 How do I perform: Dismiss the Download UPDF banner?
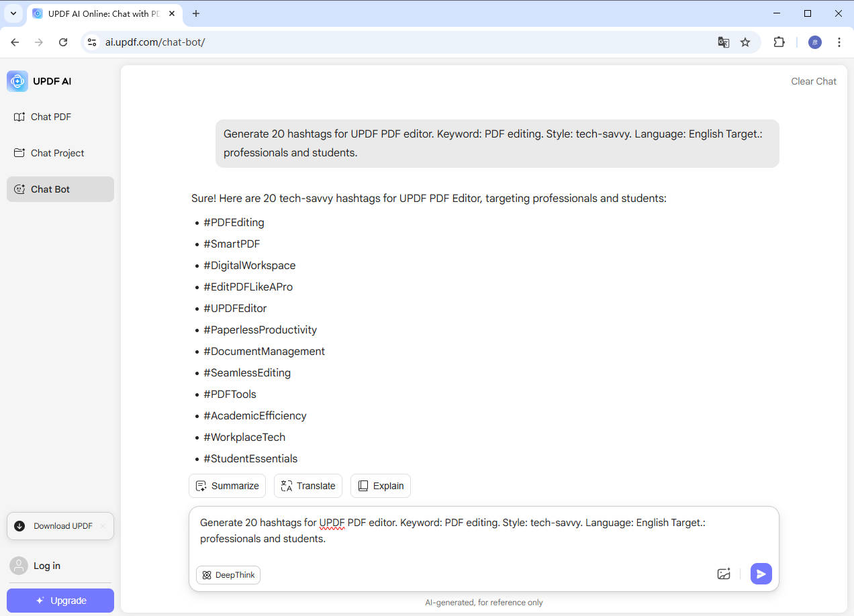point(103,526)
